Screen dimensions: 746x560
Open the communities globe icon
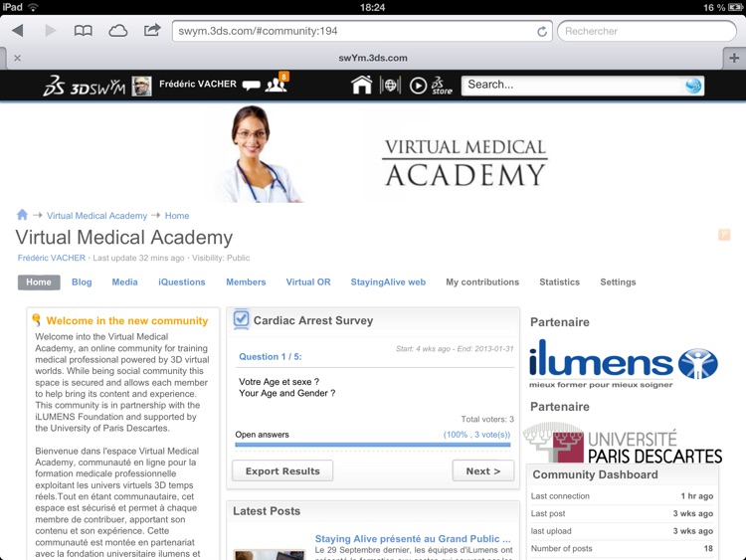pos(390,86)
